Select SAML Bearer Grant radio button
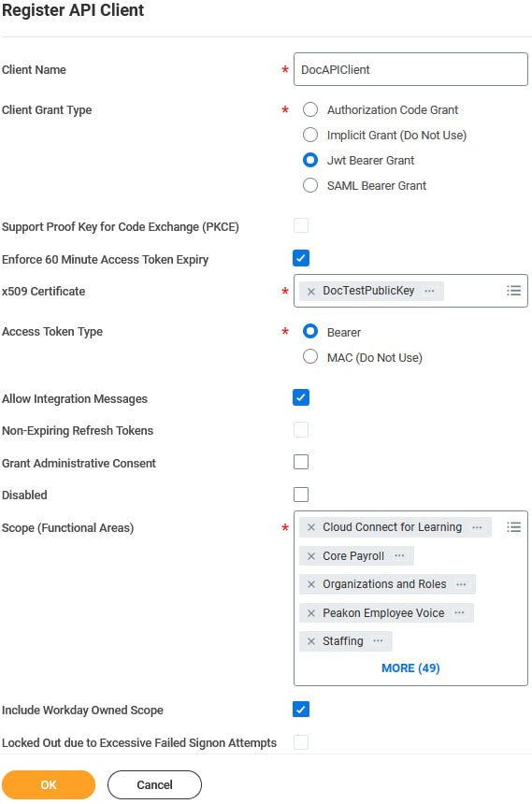The height and width of the screenshot is (804, 532). [x=310, y=185]
